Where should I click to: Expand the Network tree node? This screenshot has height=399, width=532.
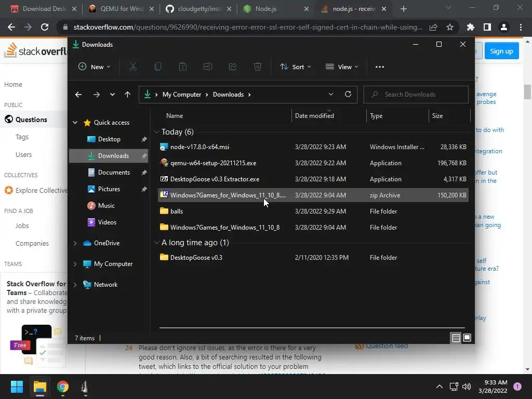[75, 285]
